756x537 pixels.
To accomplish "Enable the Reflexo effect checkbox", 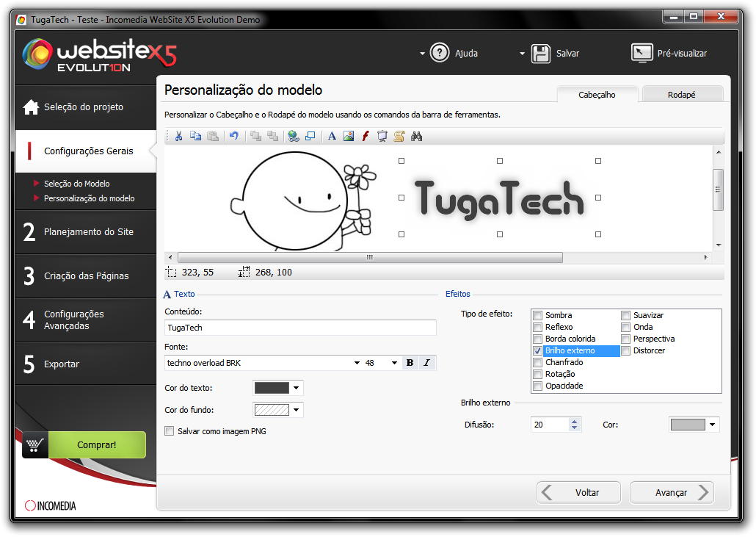I will pyautogui.click(x=537, y=327).
